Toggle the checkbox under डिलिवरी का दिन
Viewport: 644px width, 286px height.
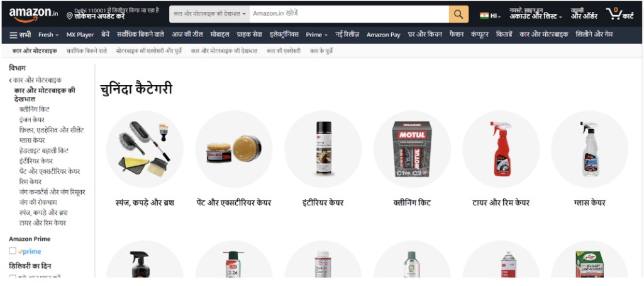tap(13, 277)
